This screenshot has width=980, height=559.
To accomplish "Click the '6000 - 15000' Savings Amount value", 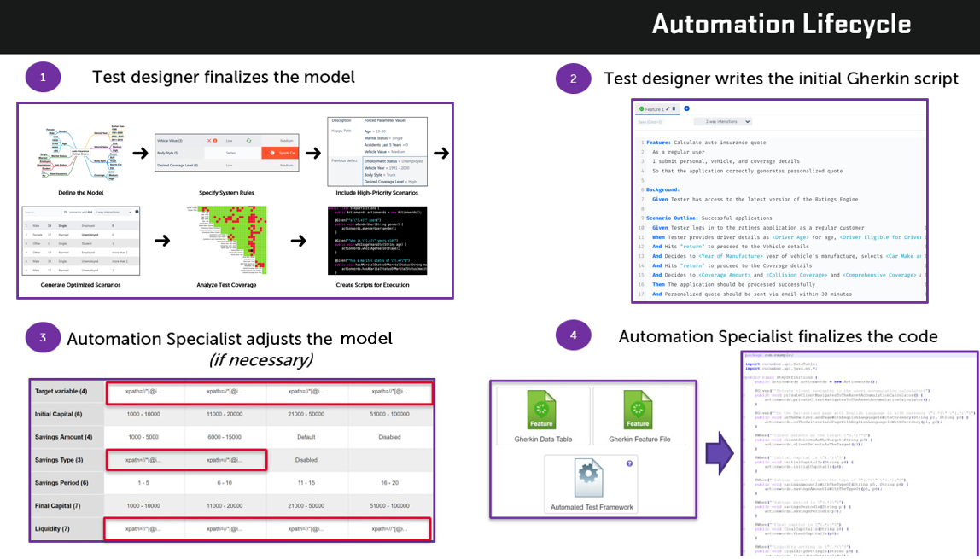I will (225, 437).
